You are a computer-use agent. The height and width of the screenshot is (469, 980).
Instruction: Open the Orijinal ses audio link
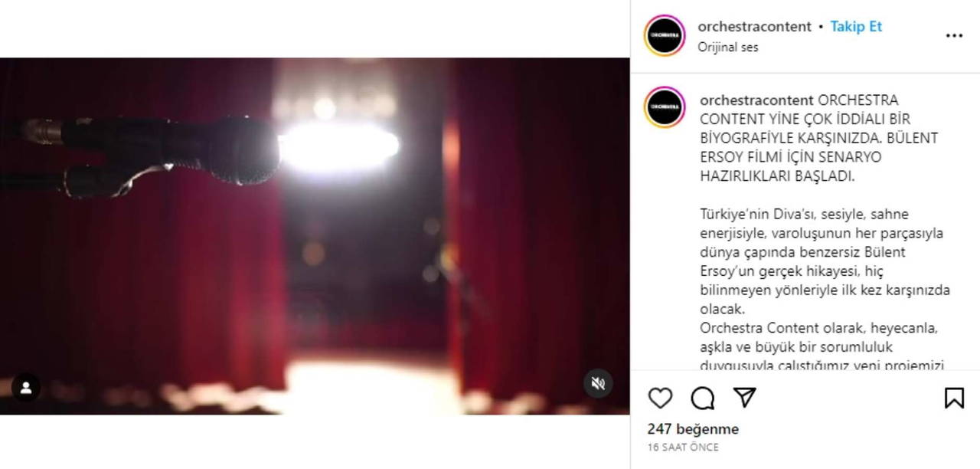[x=728, y=47]
